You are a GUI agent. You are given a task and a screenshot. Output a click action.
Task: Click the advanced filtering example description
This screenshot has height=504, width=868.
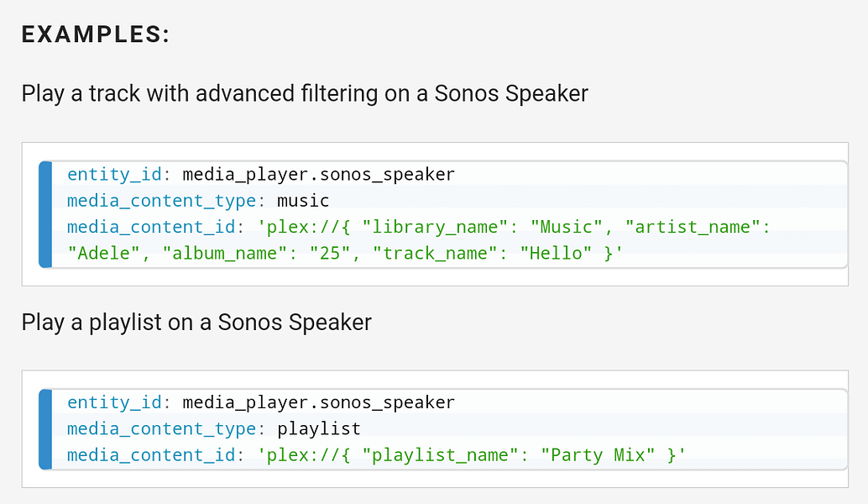point(305,93)
